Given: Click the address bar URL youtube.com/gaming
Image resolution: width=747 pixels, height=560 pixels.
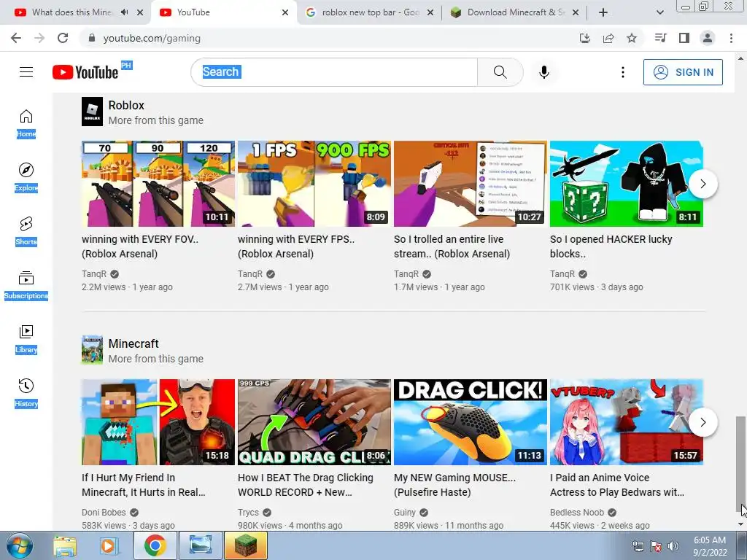Looking at the screenshot, I should 152,38.
